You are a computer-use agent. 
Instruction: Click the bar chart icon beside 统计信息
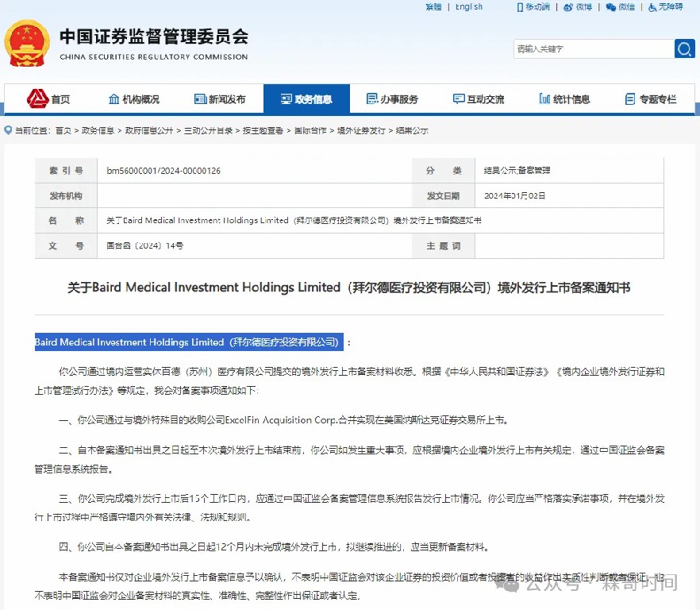(544, 98)
